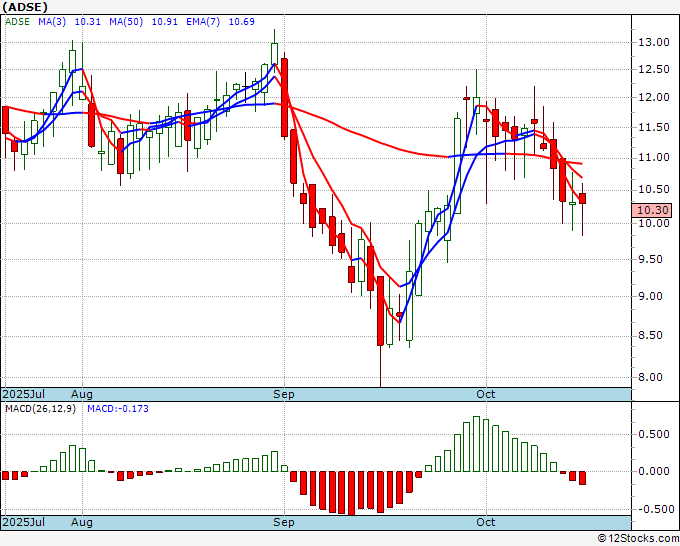
Task: Click the MA(50) value 10.91
Action: [164, 22]
